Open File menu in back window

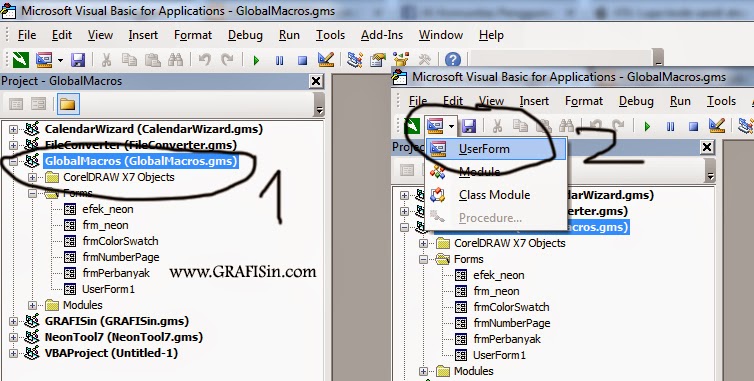tap(27, 35)
